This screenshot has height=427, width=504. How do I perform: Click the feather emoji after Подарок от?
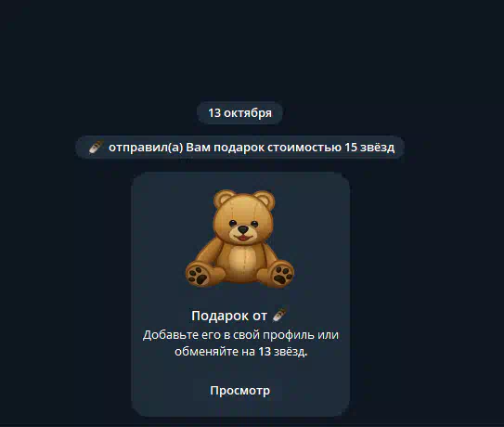279,316
